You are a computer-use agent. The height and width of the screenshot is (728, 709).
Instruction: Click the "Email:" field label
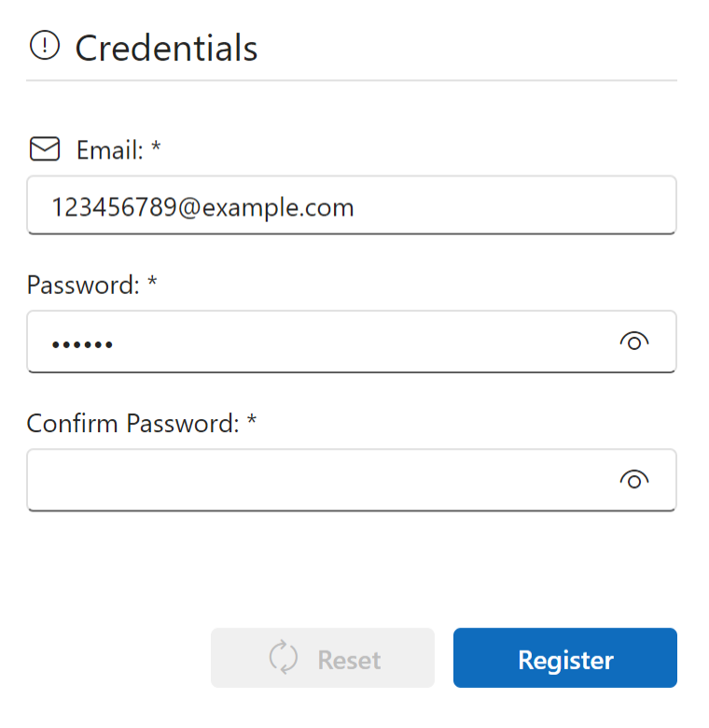[x=109, y=150]
